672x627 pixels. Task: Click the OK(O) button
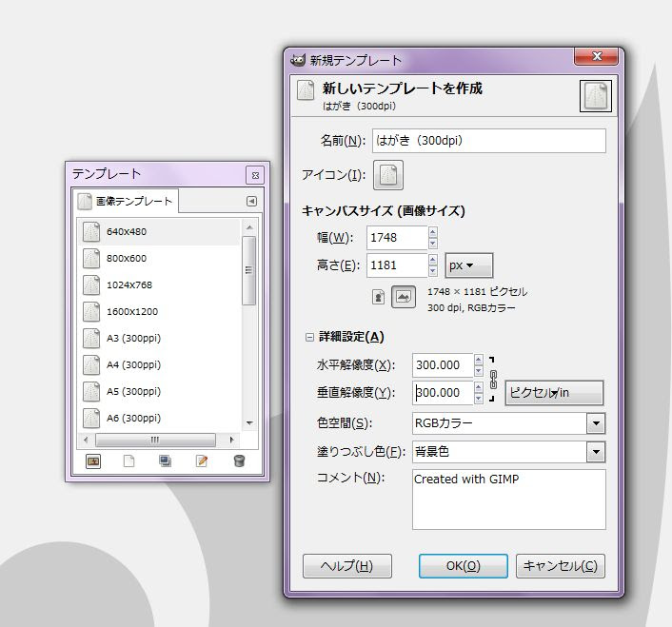point(464,566)
